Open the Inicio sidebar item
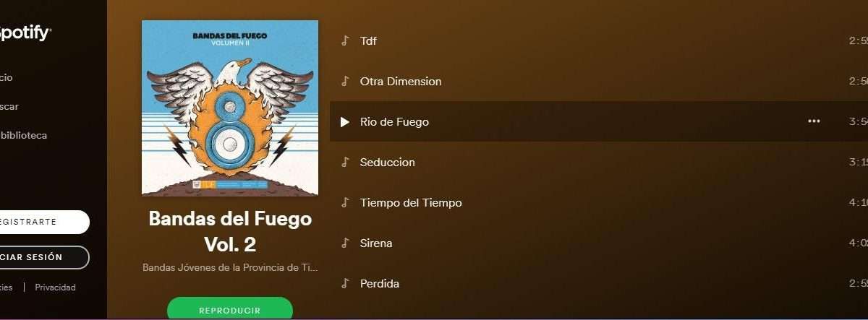868x320 pixels. pos(7,77)
